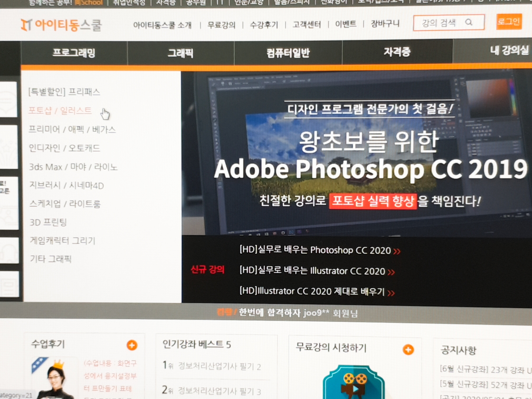Open [HD]실무로 배우는 Photoshop CC 2020 link
532x399 pixels.
pyautogui.click(x=315, y=250)
